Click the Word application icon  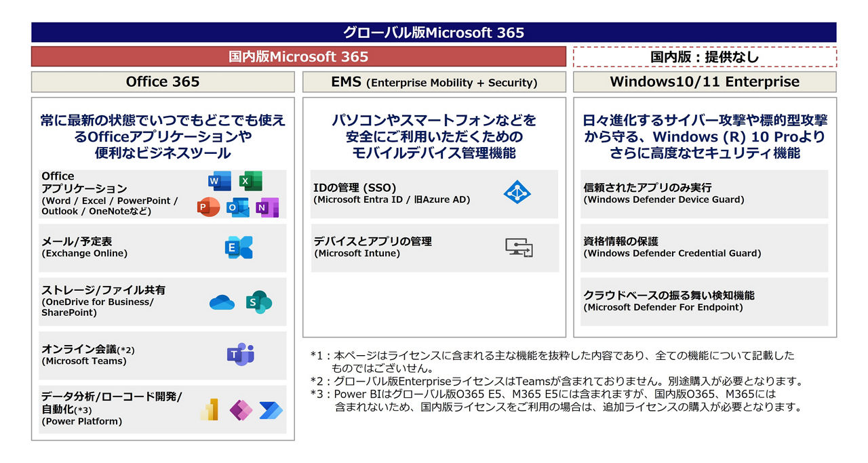(x=219, y=182)
